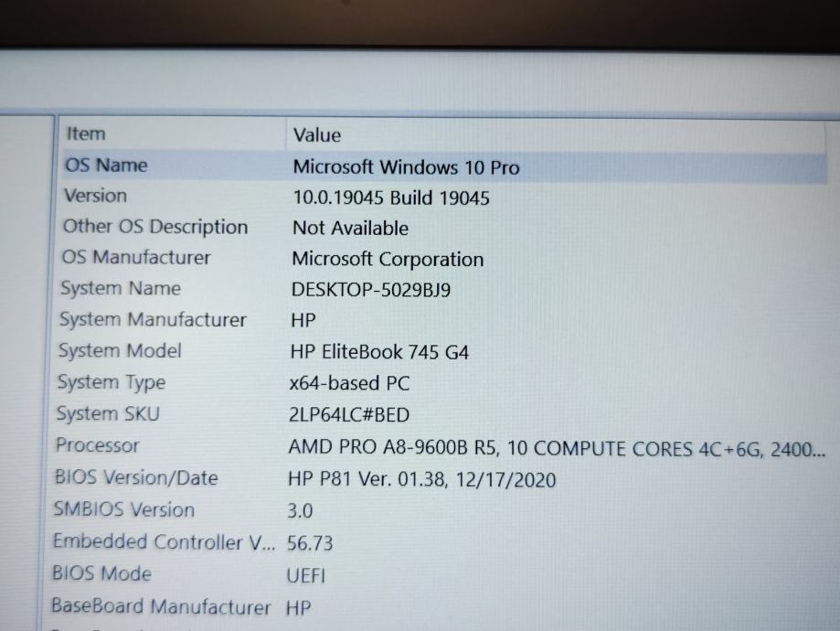Select value 2LP64LC#BED

pos(349,415)
